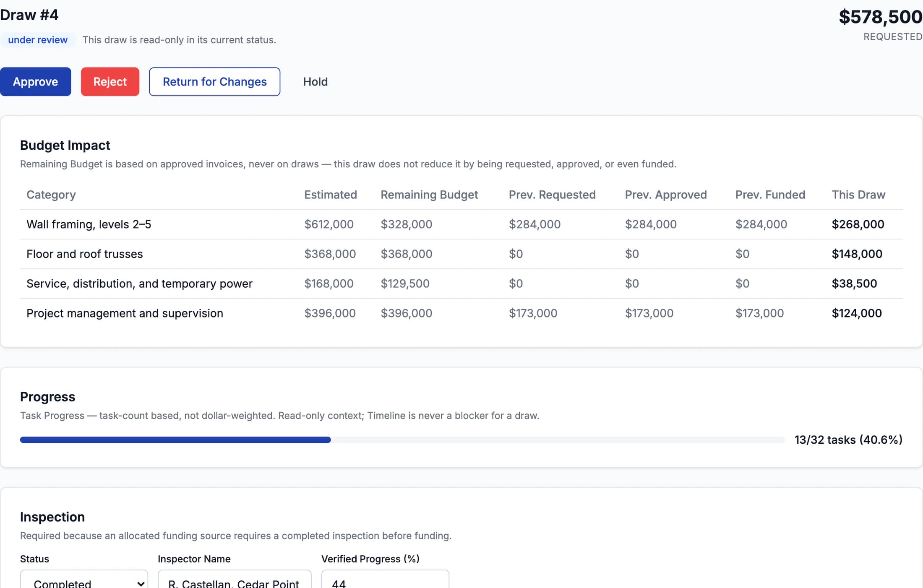
Task: Click the $168,000 estimated value
Action: (329, 284)
